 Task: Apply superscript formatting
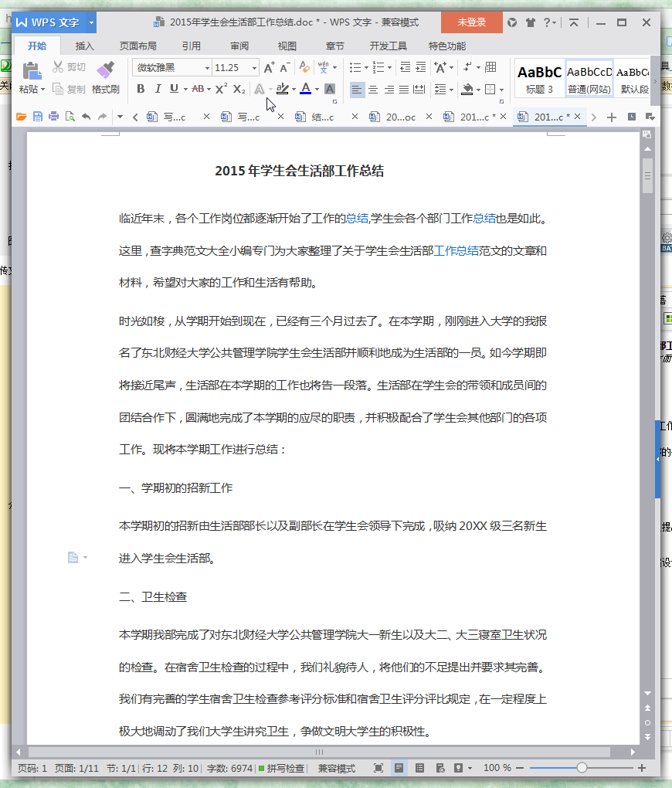click(x=221, y=89)
